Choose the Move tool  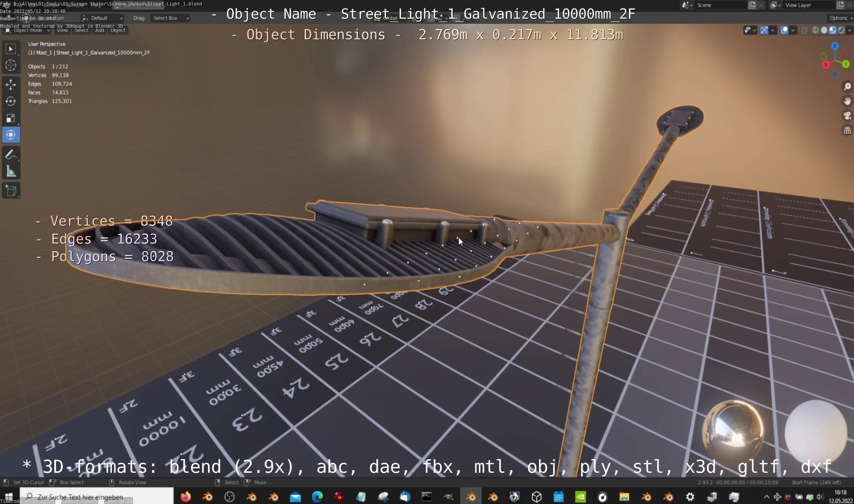11,84
